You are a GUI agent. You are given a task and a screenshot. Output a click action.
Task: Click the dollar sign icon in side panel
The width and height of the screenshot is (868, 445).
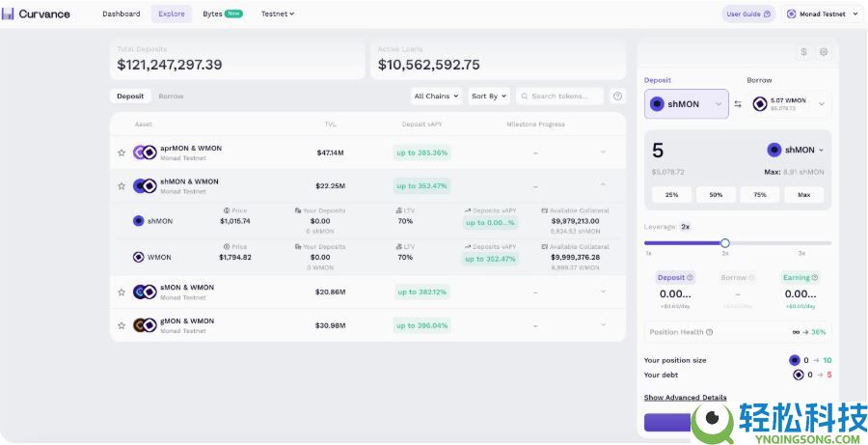pos(803,52)
